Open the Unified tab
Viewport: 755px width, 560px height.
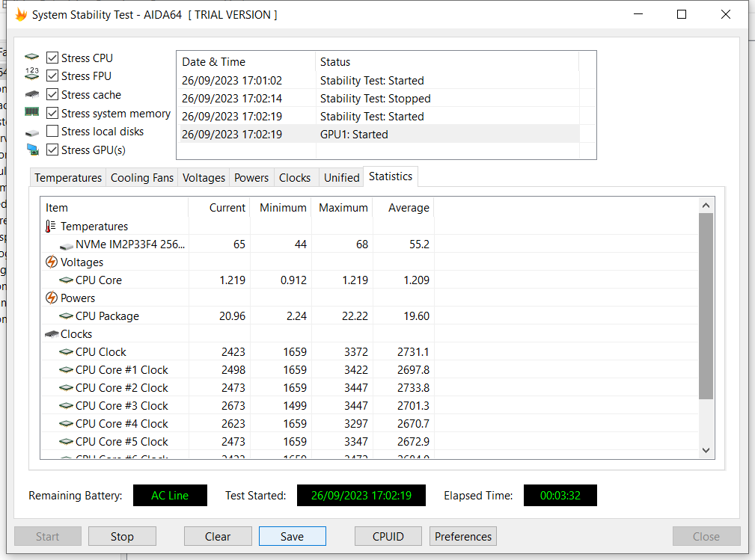(x=341, y=177)
